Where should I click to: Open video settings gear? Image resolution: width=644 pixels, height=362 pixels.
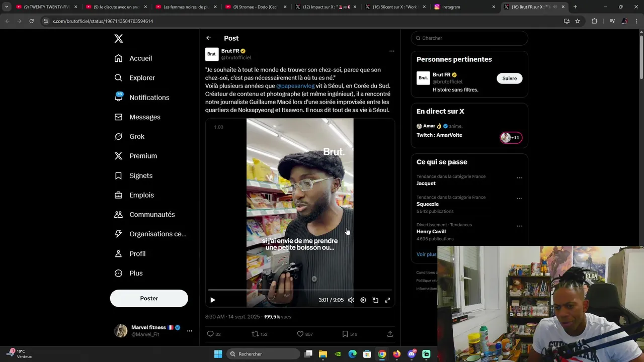point(363,300)
